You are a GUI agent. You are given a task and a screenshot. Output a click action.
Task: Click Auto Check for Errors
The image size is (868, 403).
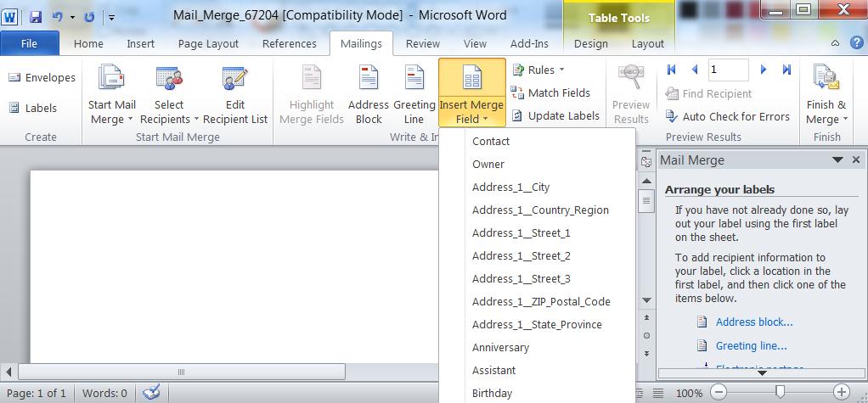tap(727, 116)
